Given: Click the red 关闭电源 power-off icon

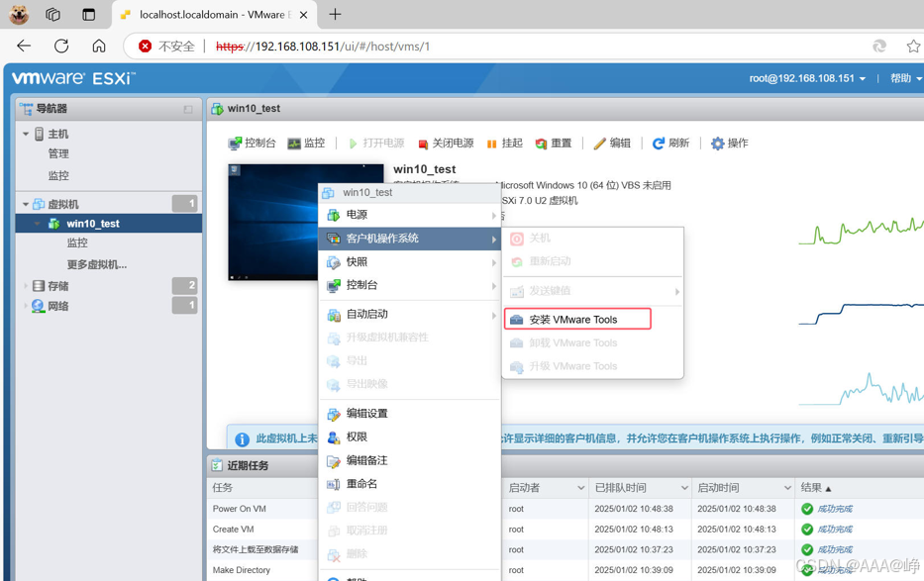Looking at the screenshot, I should (423, 144).
